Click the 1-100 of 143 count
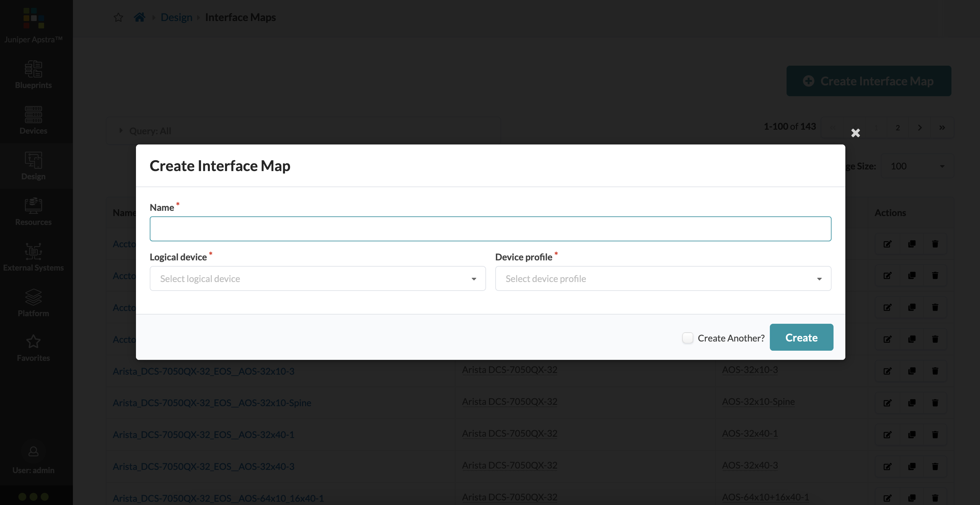 pos(790,127)
